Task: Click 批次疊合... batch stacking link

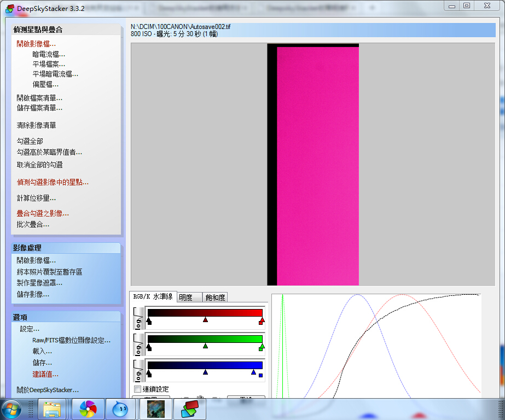Action: tap(33, 224)
